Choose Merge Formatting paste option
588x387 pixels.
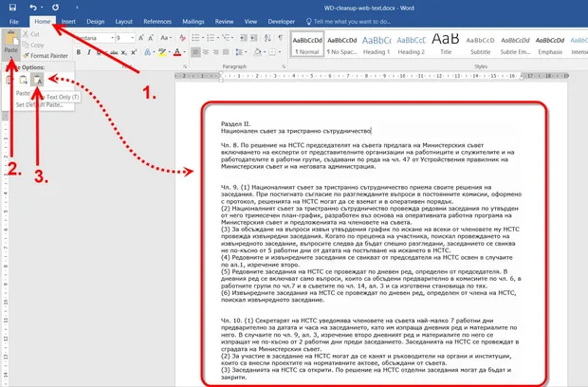24,80
